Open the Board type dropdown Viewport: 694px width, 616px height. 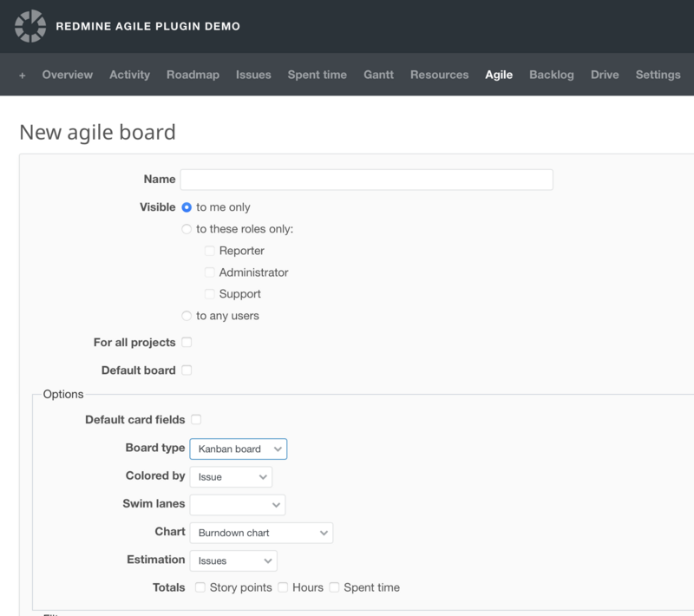click(238, 449)
